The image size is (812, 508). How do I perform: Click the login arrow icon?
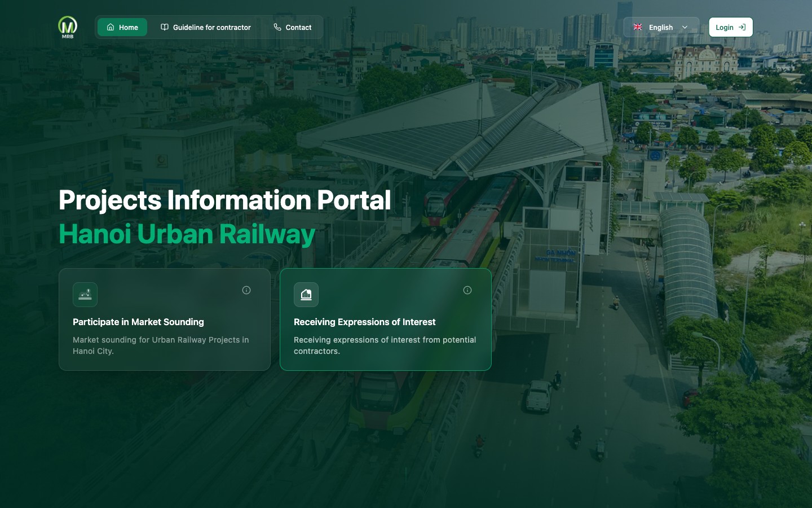[742, 27]
